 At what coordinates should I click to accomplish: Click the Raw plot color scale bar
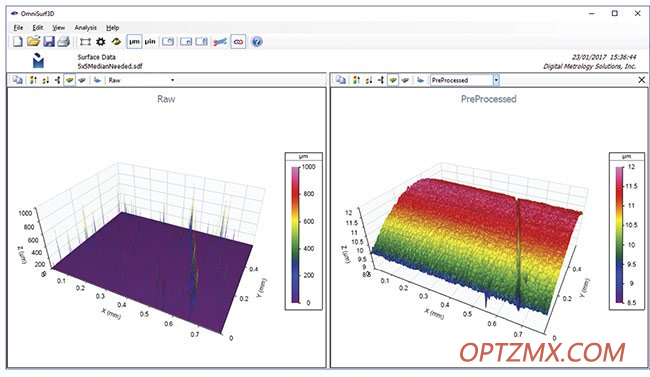[295, 235]
